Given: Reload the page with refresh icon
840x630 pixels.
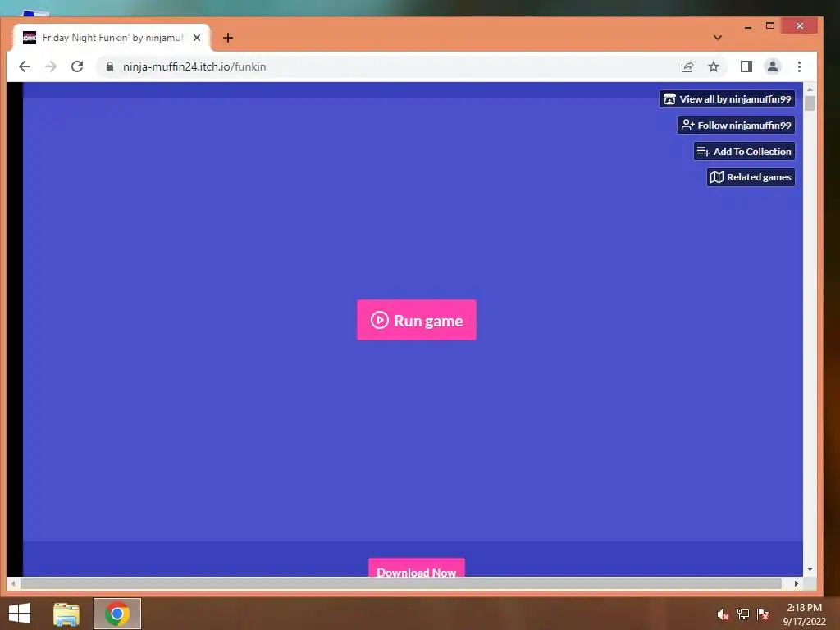Looking at the screenshot, I should tap(77, 66).
